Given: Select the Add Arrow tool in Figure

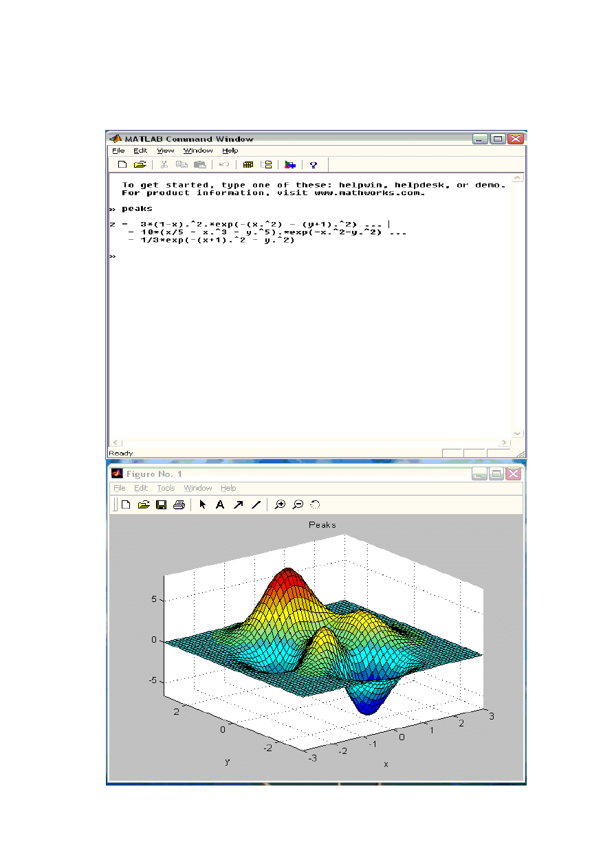Looking at the screenshot, I should [x=238, y=504].
